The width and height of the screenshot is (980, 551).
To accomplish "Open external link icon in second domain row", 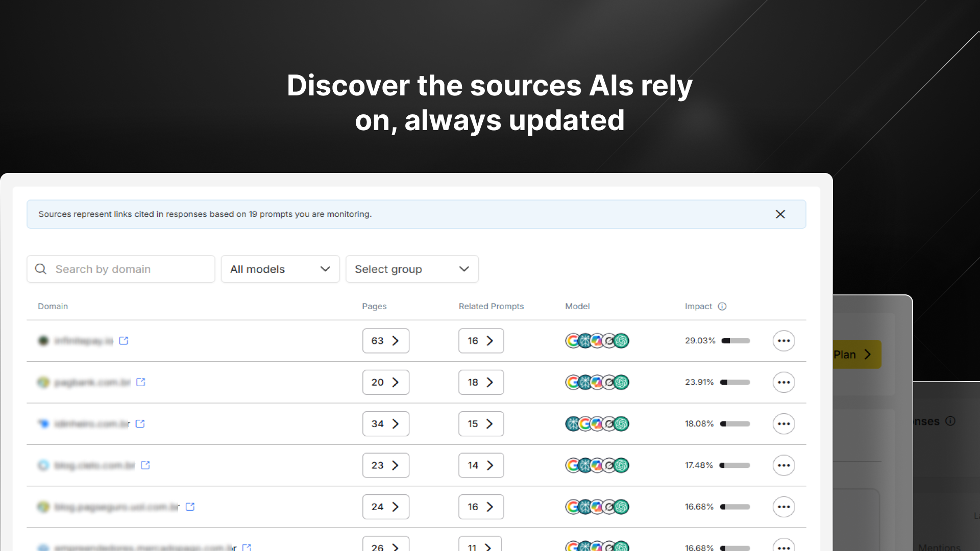I will coord(141,382).
